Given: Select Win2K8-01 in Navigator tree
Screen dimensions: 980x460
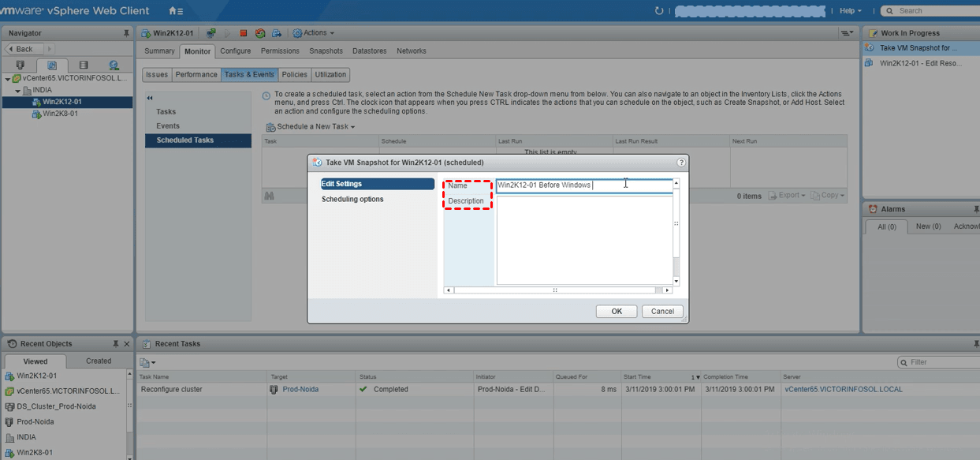Looking at the screenshot, I should tap(60, 114).
